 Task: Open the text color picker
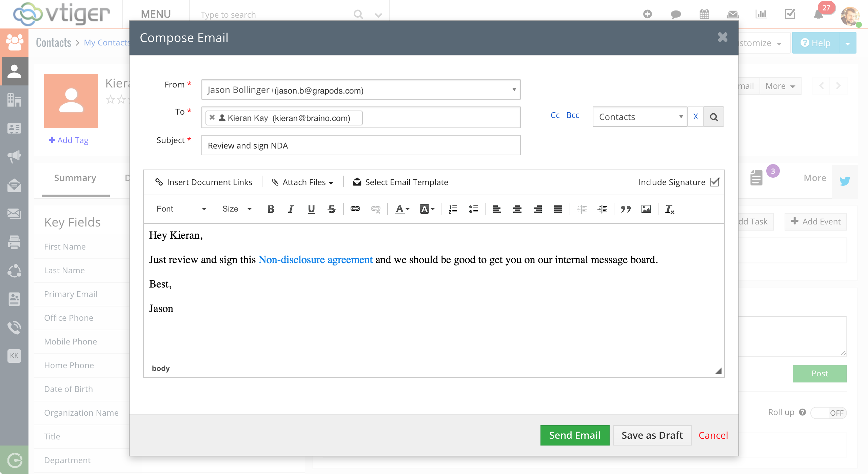pos(402,209)
